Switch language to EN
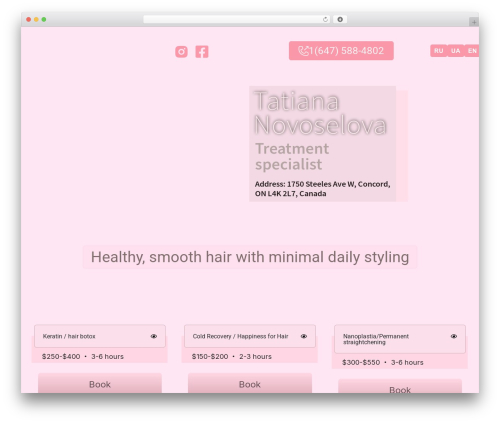500x423 pixels. (472, 51)
